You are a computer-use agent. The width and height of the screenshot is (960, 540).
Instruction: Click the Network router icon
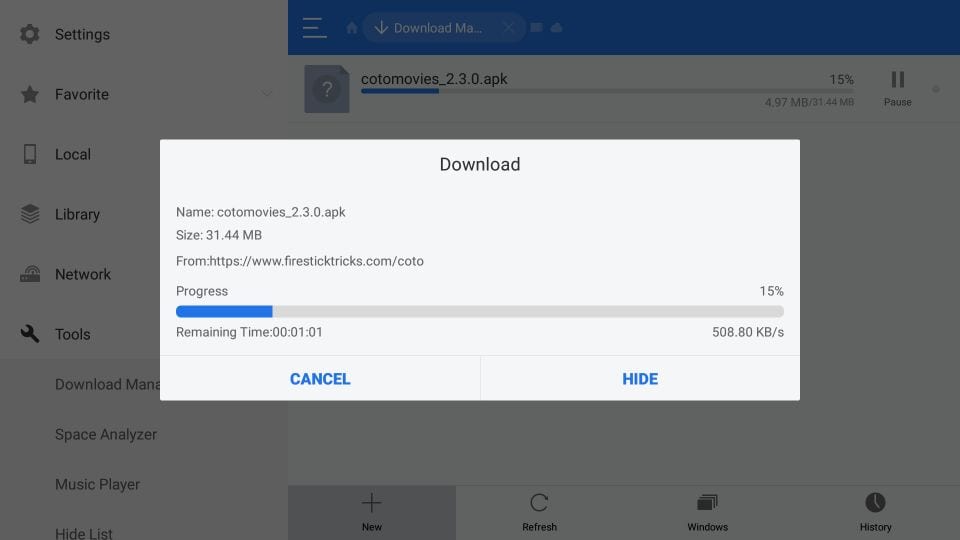tap(29, 274)
